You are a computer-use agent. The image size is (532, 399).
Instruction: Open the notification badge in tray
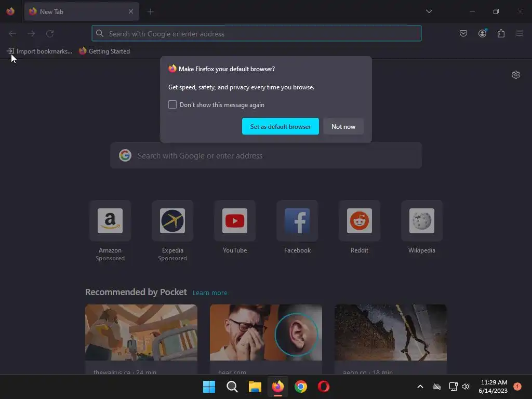coord(517,387)
